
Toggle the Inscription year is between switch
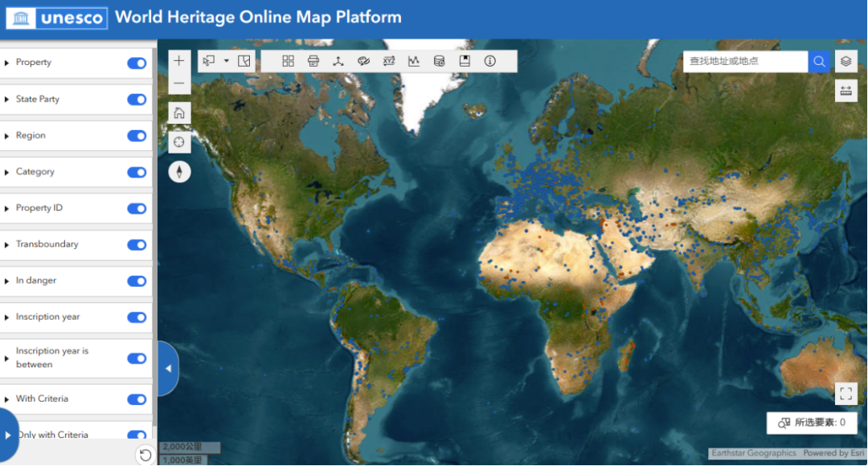137,358
